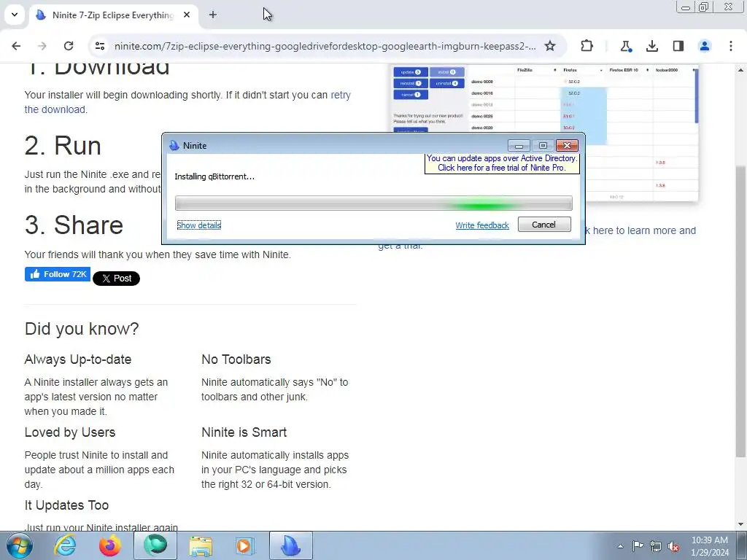Open the clock showing 10:39 AM
This screenshot has height=560, width=747.
710,545
